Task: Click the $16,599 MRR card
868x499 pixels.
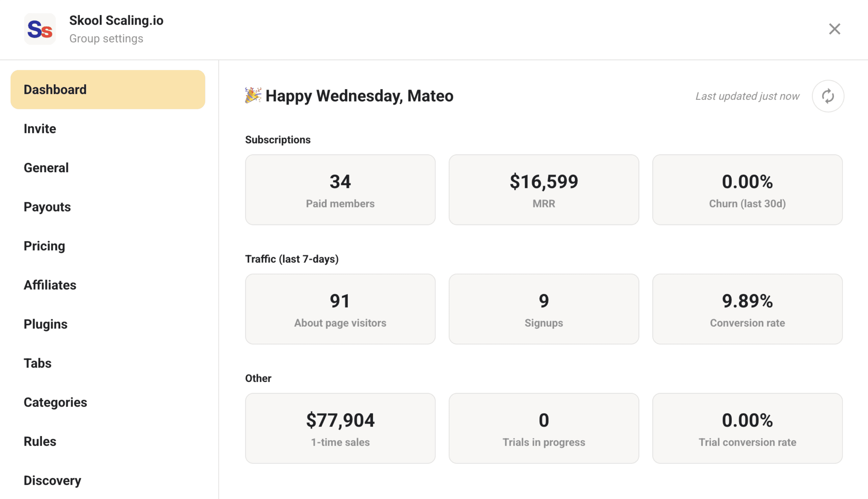Action: tap(543, 190)
